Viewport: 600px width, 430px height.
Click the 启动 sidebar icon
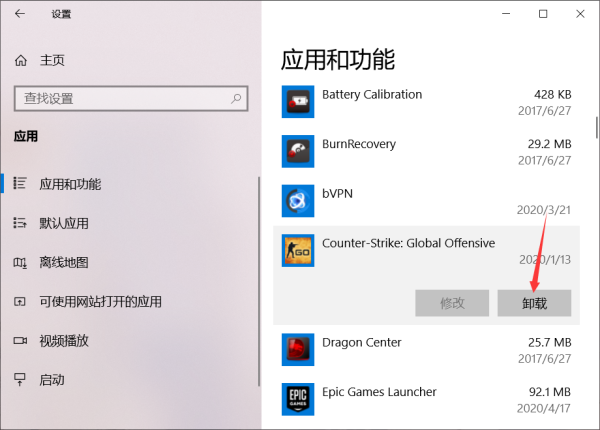pos(20,380)
